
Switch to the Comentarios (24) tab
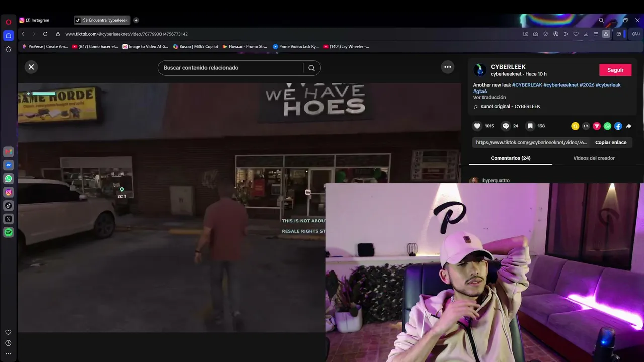coord(511,158)
